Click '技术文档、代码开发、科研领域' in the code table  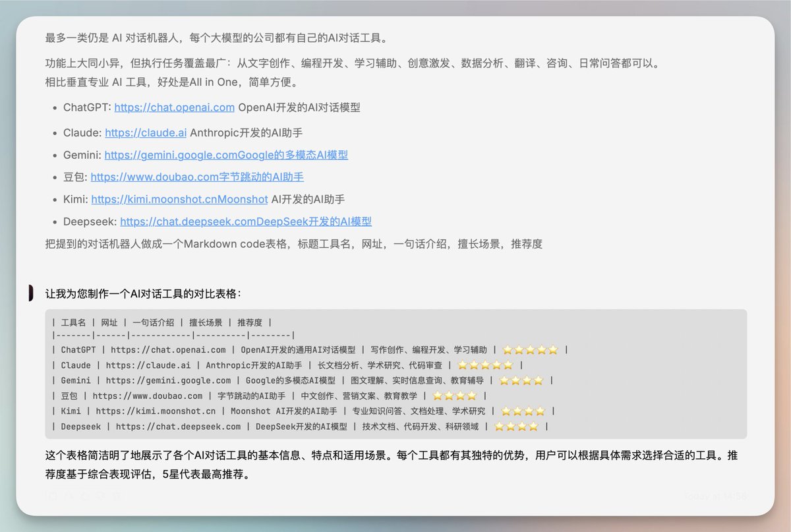(420, 427)
